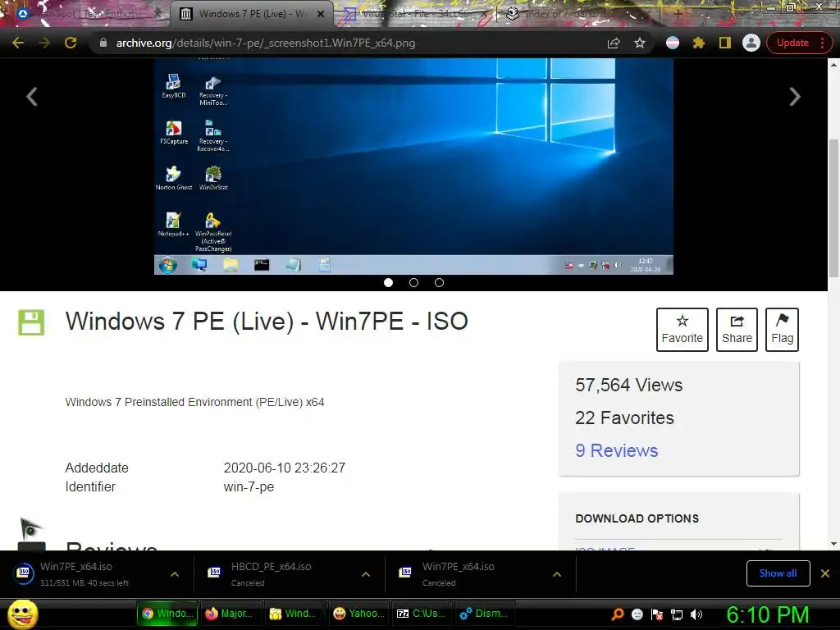The image size is (840, 630).
Task: Go back with the browser back arrow
Action: 18,43
